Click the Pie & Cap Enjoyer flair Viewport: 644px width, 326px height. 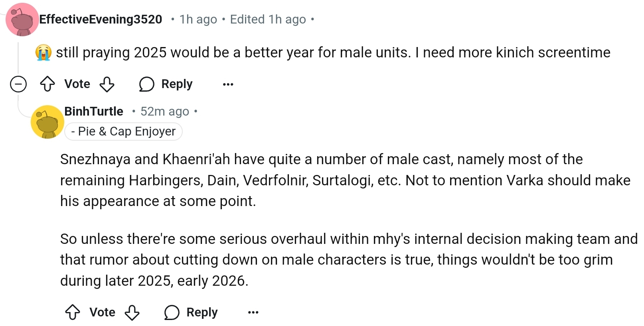(x=123, y=132)
